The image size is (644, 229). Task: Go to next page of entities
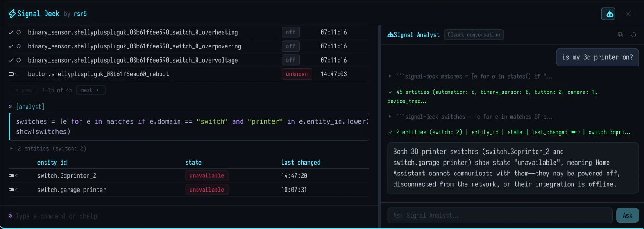(x=91, y=90)
